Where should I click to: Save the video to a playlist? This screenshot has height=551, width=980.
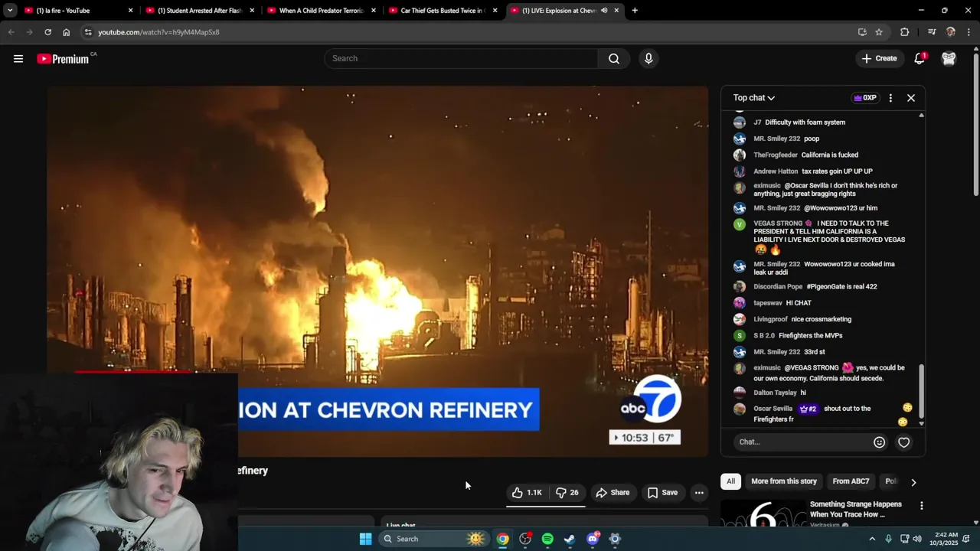[x=663, y=493]
